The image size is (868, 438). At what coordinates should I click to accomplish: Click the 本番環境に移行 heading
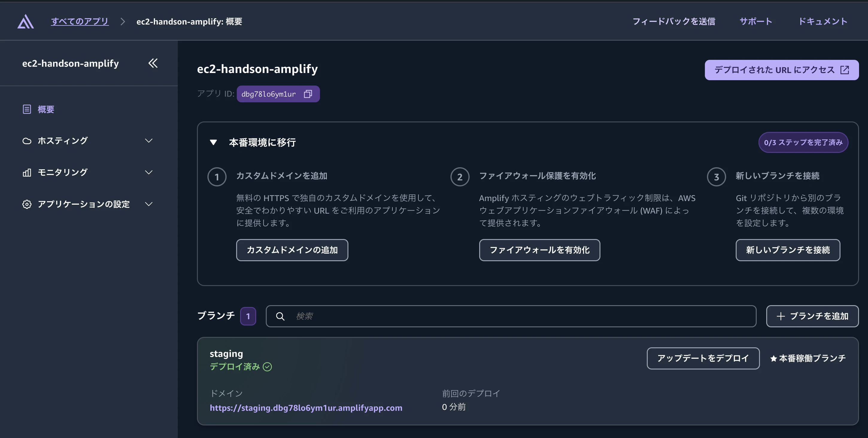click(x=262, y=142)
